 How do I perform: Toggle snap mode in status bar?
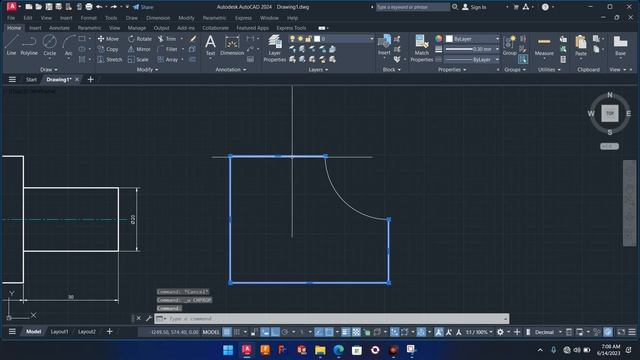pyautogui.click(x=237, y=332)
